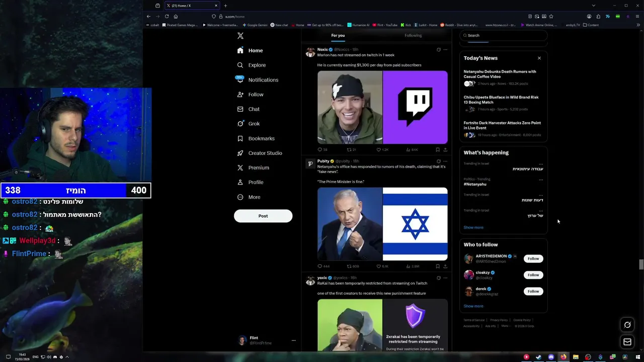Repost the Noxic Twitch post
This screenshot has height=362, width=644.
[x=351, y=149]
